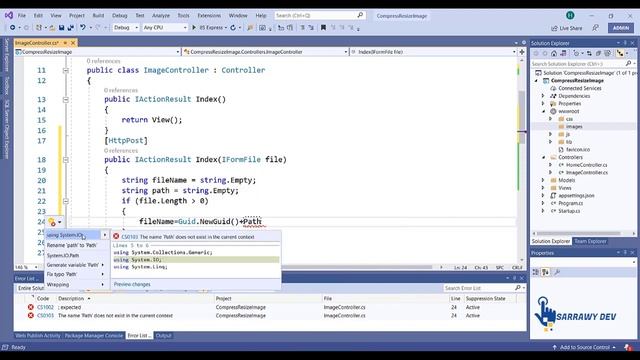Click the wrench Property Pages icon
This screenshot has width=640, height=360.
coord(557,272)
